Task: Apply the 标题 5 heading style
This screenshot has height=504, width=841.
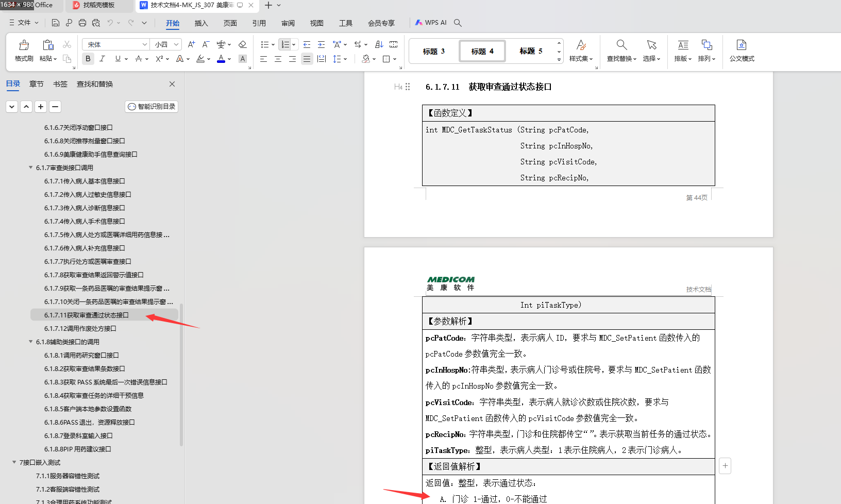Action: pyautogui.click(x=531, y=51)
